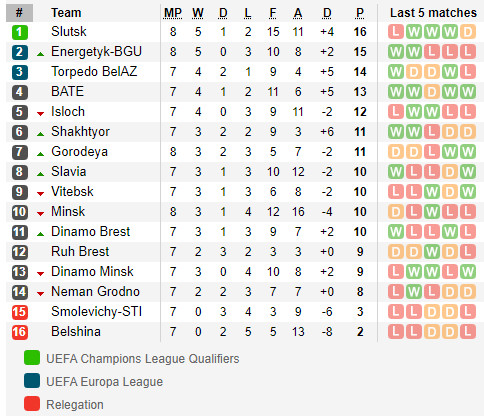Open the Shakhtyor team link
The image size is (484, 416).
click(80, 132)
